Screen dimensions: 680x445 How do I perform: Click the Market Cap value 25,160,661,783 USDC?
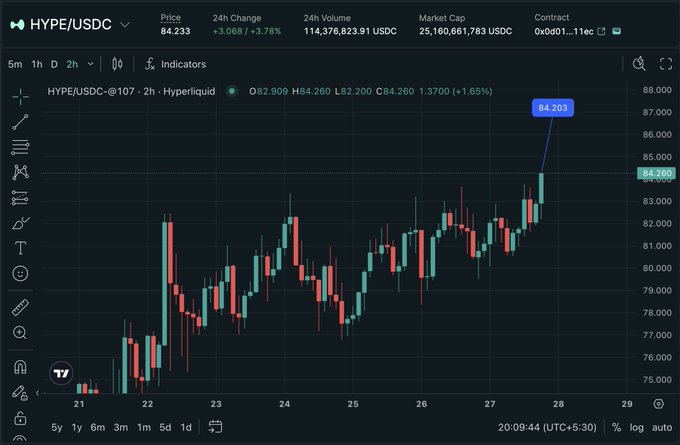tap(465, 31)
